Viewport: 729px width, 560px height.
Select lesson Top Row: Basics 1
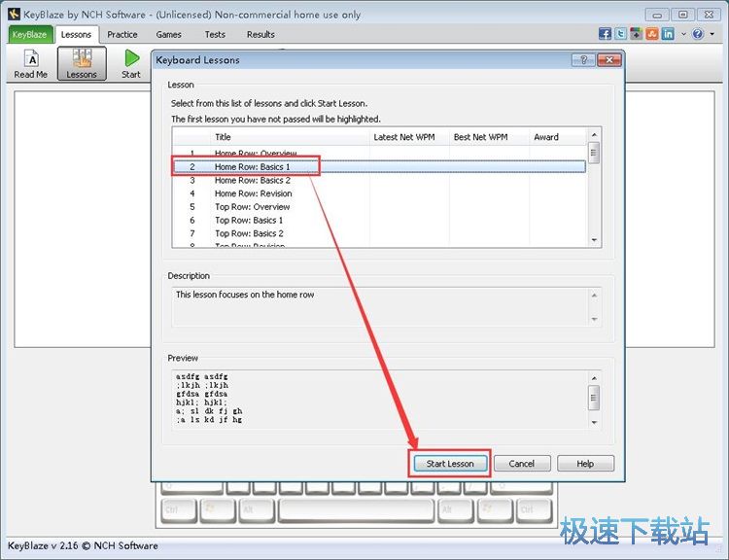pos(379,220)
